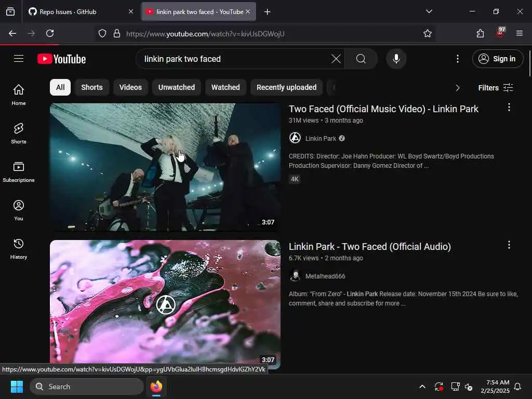
Task: Close the linkin park two faced YouTube tab
Action: click(248, 11)
